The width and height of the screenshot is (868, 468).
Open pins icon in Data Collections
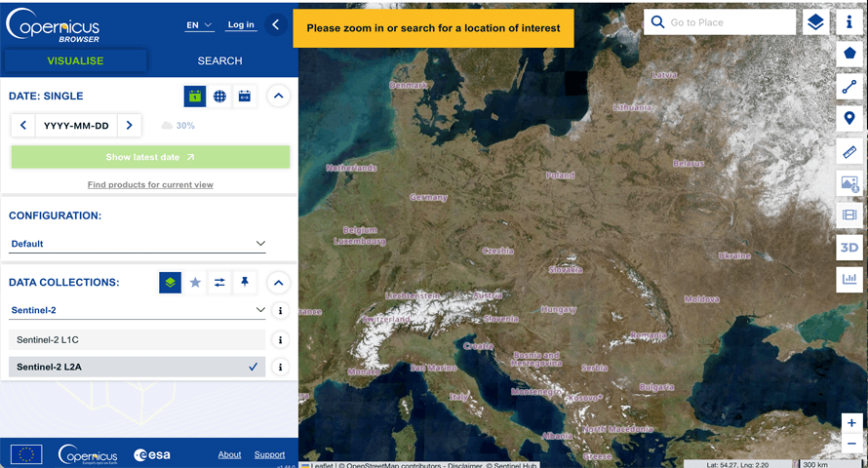[x=244, y=283]
